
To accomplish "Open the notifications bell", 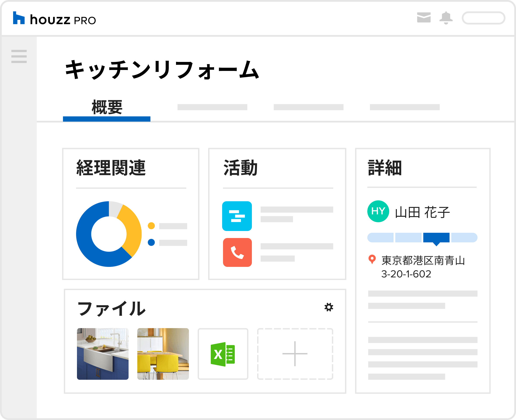I will click(446, 18).
